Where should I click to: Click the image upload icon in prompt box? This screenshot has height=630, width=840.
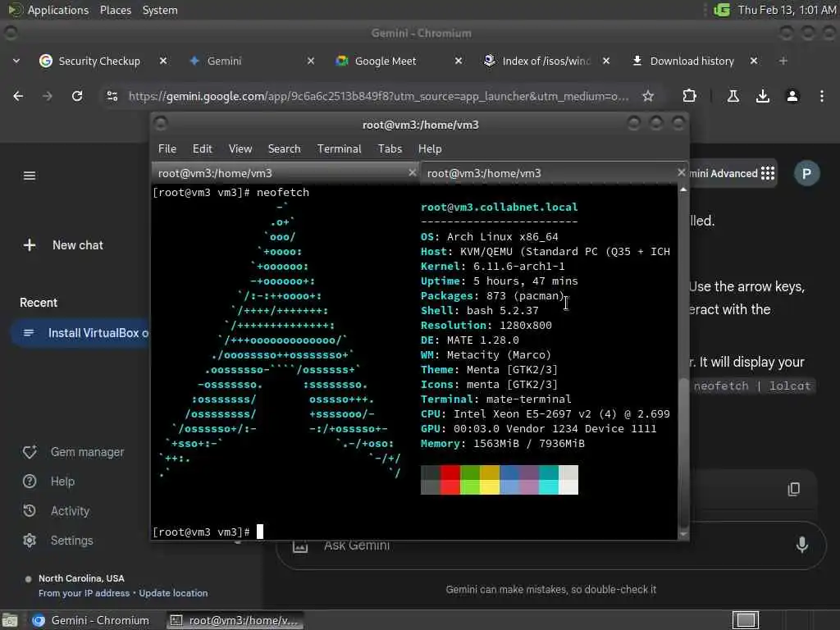pos(300,546)
